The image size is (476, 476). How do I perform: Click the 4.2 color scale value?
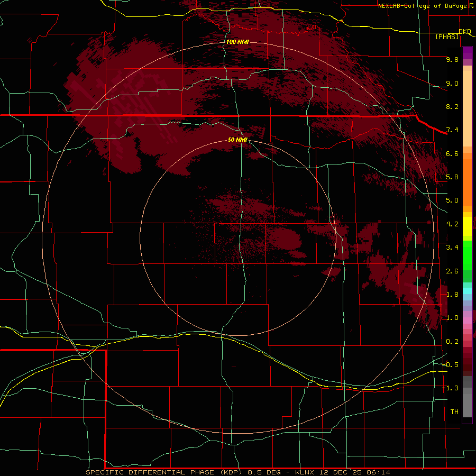coord(452,224)
